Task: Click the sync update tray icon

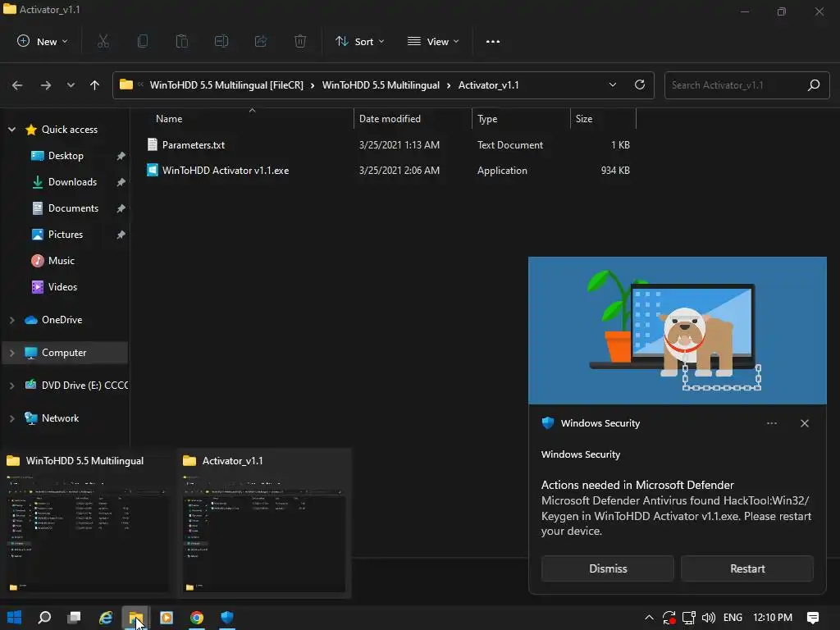Action: click(x=669, y=618)
